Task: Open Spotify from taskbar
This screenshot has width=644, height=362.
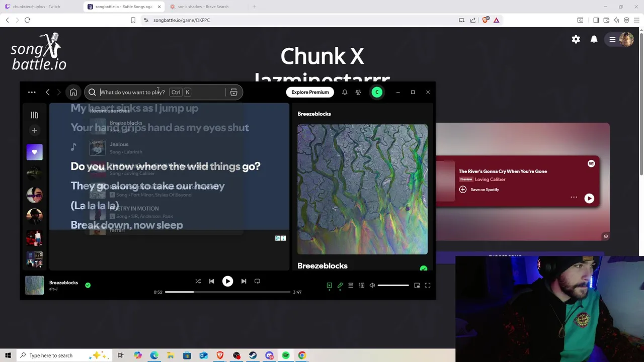Action: (x=286, y=355)
